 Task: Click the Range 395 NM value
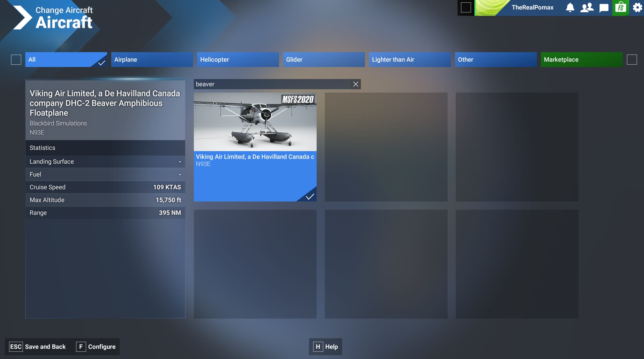(x=170, y=213)
